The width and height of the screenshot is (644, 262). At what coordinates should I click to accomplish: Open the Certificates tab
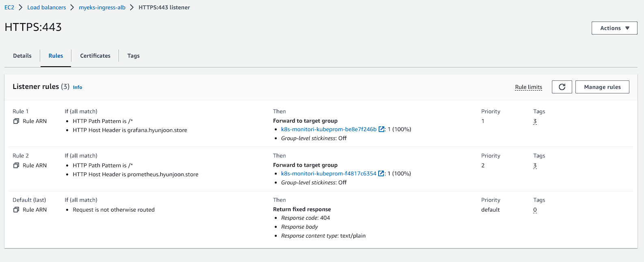click(x=95, y=56)
